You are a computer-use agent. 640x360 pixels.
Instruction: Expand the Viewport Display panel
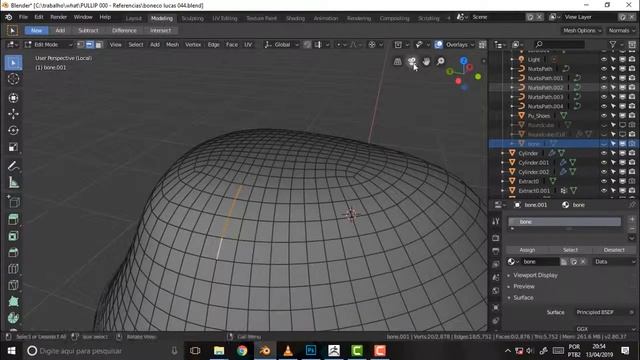tap(535, 275)
